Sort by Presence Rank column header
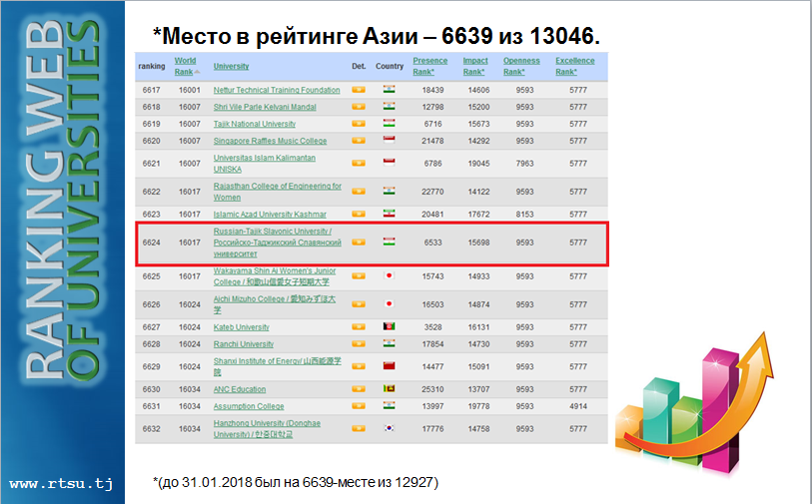 429,66
